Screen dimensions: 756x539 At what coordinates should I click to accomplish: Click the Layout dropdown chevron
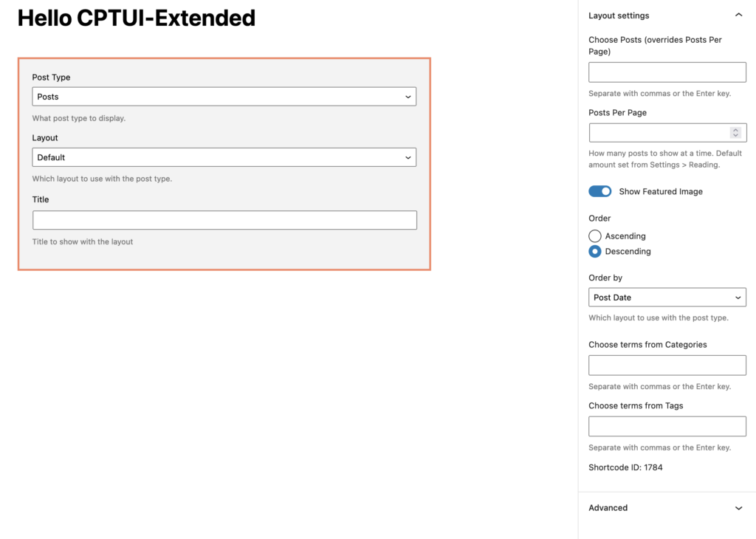click(408, 157)
